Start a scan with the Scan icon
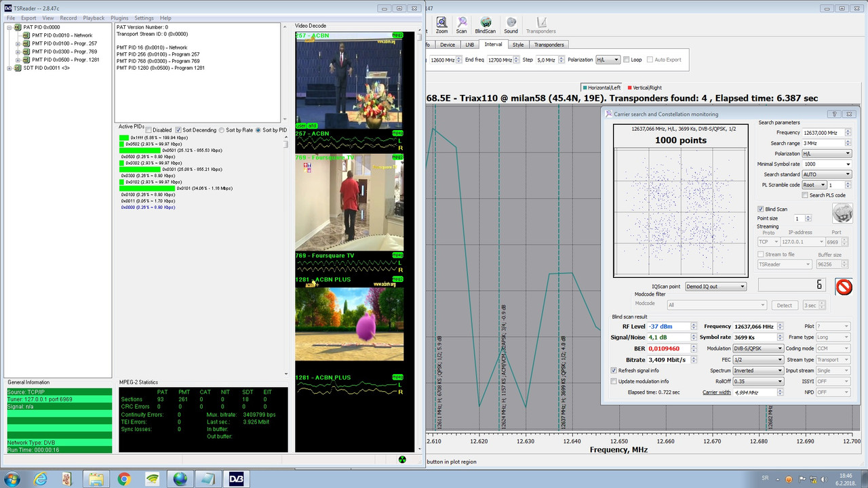Image resolution: width=868 pixels, height=488 pixels. 461,25
